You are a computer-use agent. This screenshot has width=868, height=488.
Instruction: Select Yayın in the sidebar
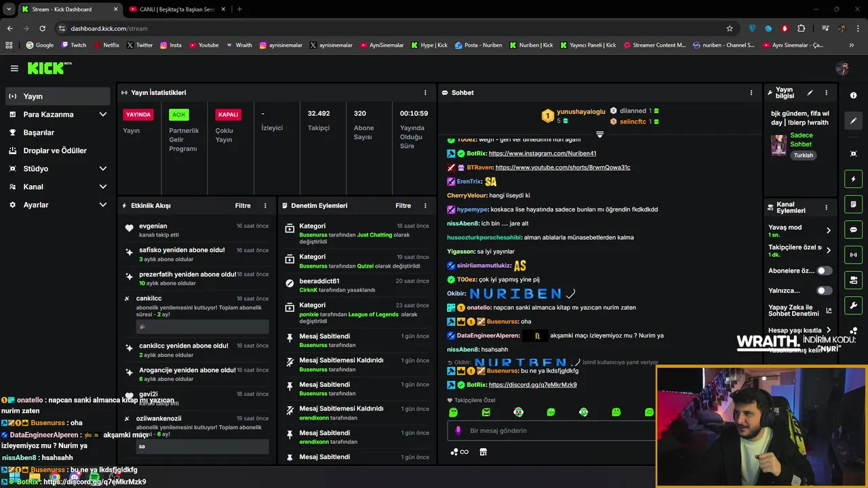58,96
